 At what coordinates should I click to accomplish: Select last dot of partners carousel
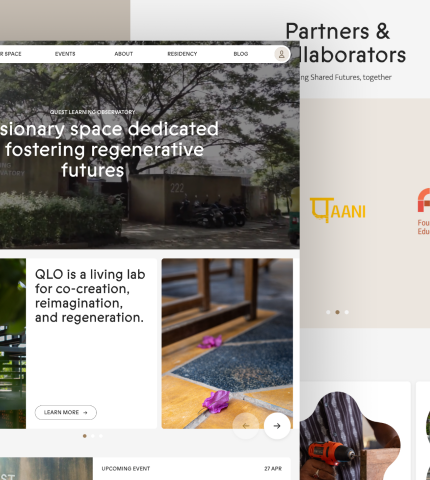point(347,312)
